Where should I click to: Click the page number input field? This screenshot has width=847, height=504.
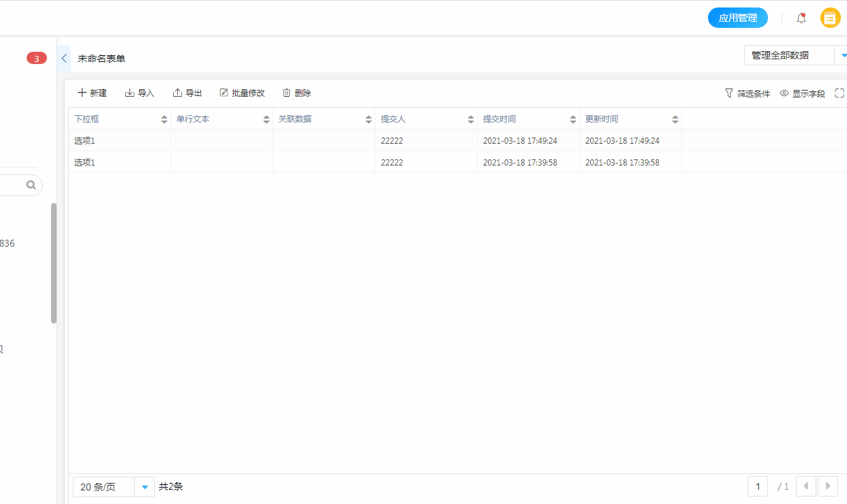pos(758,486)
